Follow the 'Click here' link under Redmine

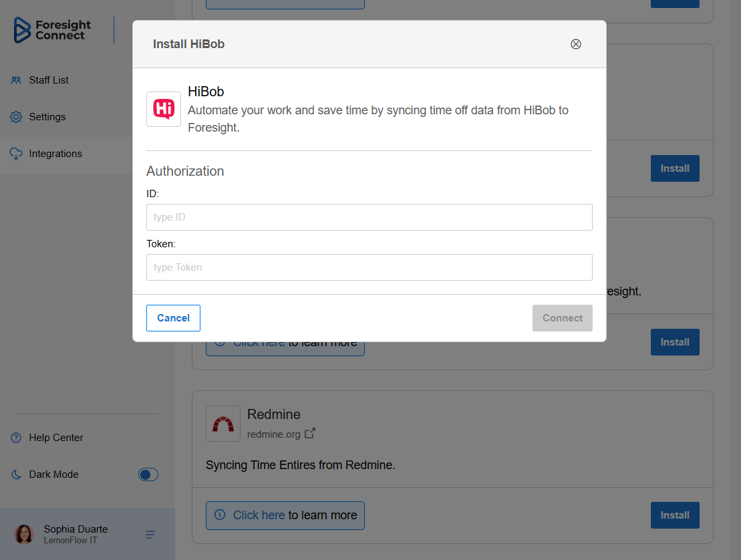point(259,515)
